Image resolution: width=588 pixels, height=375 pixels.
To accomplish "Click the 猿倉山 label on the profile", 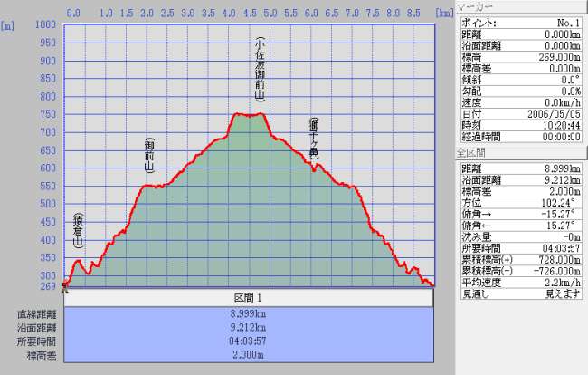I will click(x=78, y=231).
